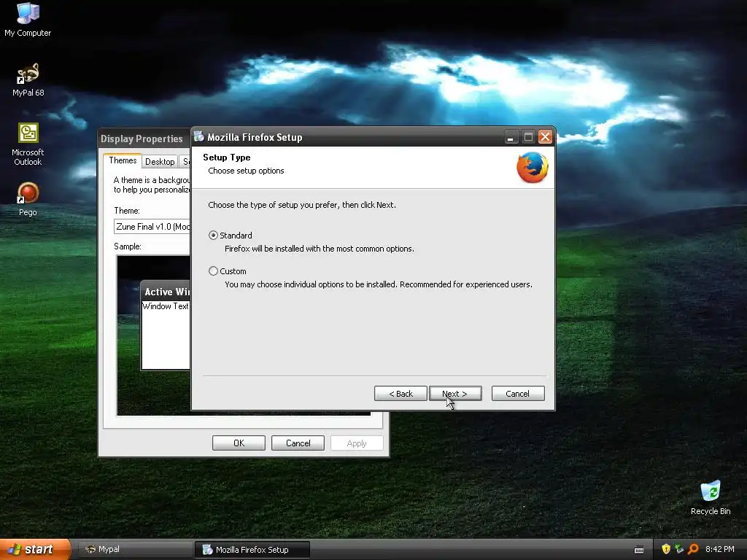Viewport: 747px width, 560px height.
Task: Open the Windows start menu
Action: click(35, 549)
